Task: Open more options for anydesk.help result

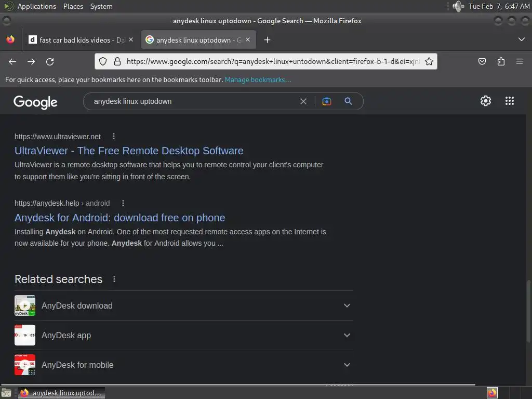Action: [123, 203]
